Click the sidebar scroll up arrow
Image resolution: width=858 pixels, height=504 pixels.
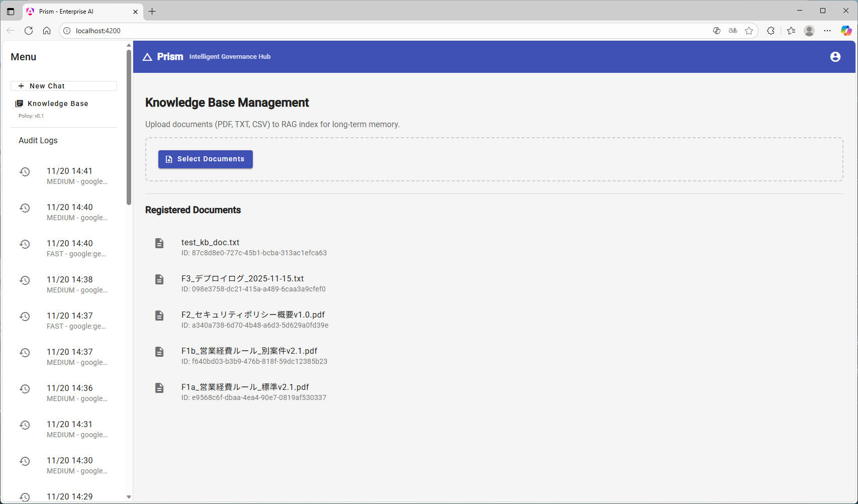pyautogui.click(x=129, y=45)
